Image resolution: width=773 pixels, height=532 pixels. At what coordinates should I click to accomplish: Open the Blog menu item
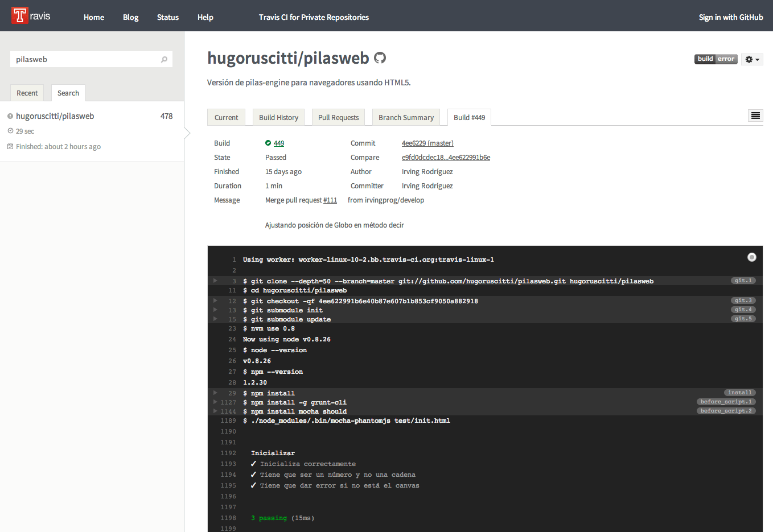point(131,17)
